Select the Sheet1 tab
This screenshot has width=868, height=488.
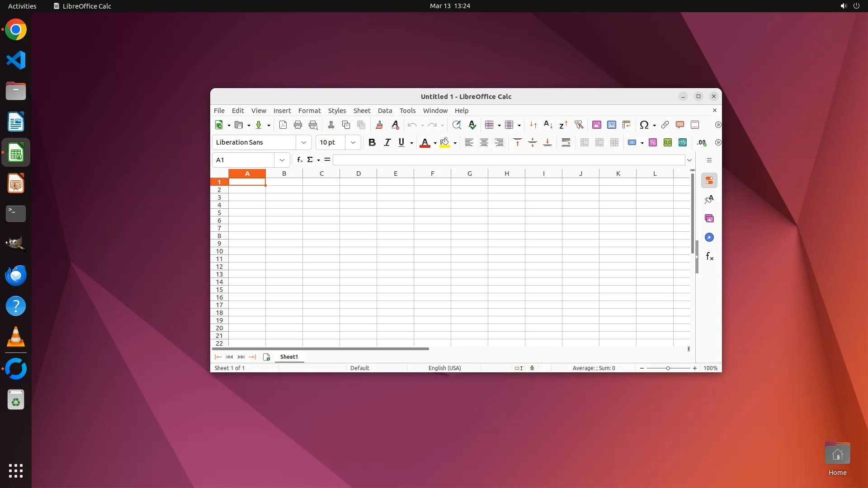[289, 357]
